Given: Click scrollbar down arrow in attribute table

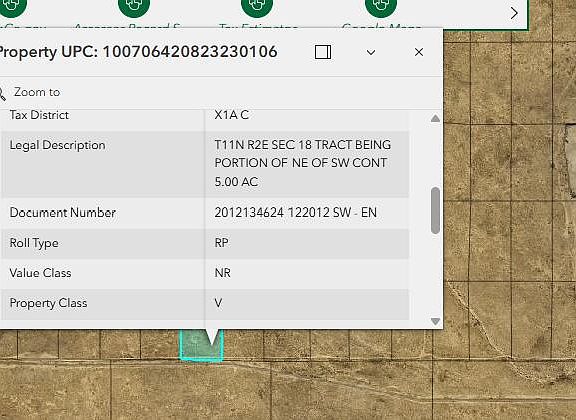Looking at the screenshot, I should (435, 322).
